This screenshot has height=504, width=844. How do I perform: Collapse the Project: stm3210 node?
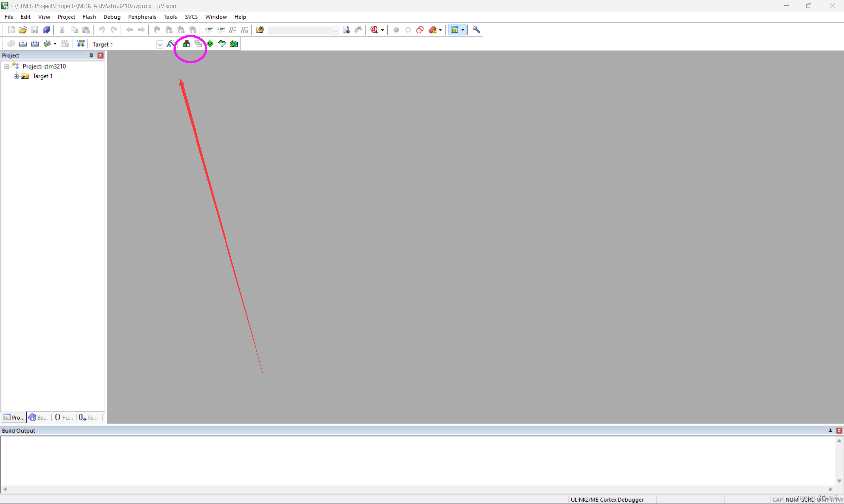(7, 67)
